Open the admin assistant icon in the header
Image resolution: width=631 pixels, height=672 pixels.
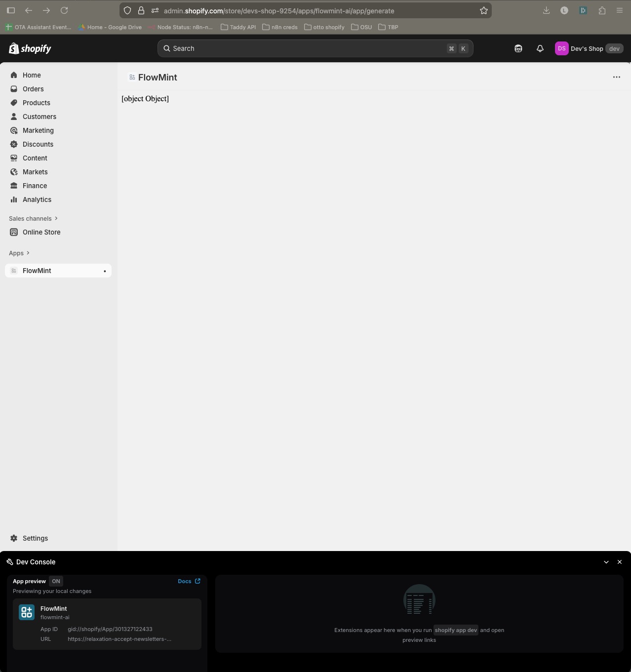[x=518, y=48]
